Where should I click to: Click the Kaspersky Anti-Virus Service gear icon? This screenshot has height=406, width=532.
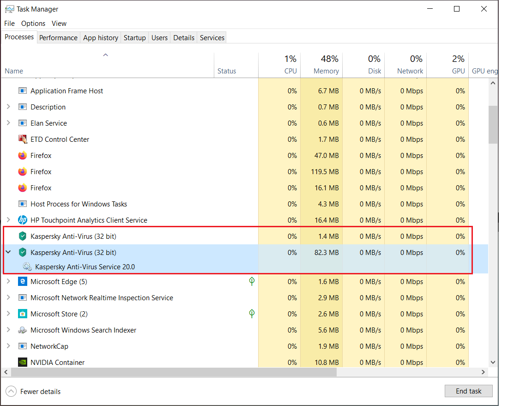coord(27,267)
